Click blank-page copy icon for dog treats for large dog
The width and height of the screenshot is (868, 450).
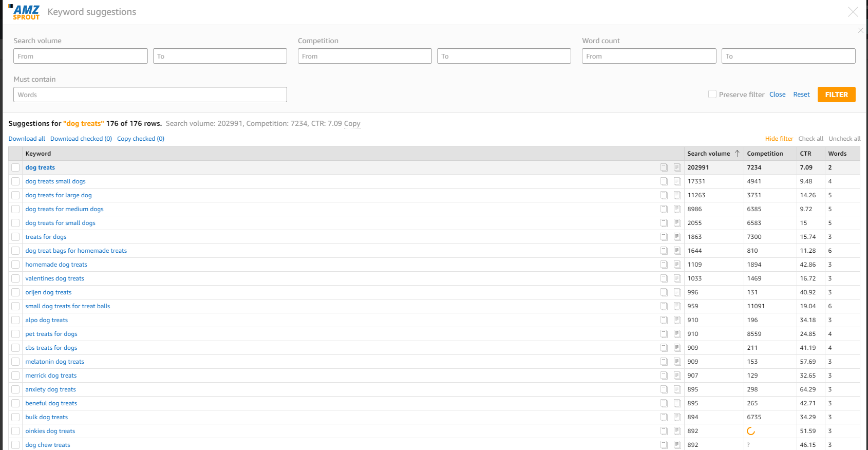tap(664, 195)
